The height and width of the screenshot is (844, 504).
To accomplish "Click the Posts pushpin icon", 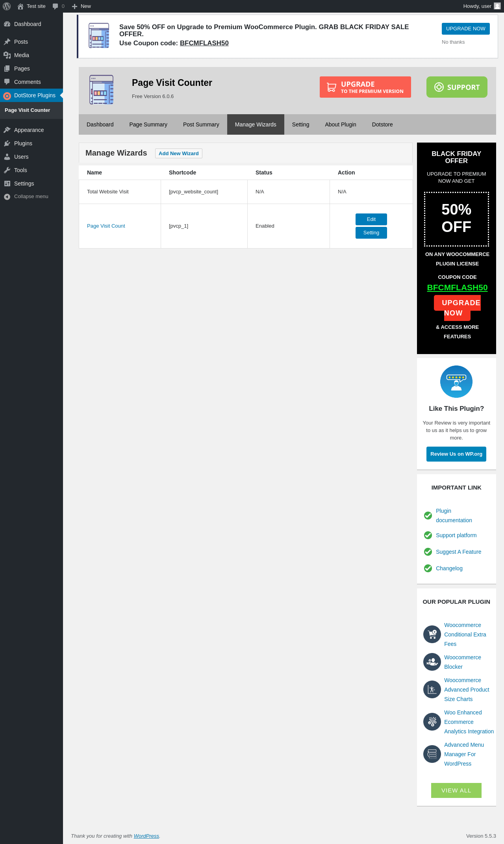I will click(x=7, y=42).
